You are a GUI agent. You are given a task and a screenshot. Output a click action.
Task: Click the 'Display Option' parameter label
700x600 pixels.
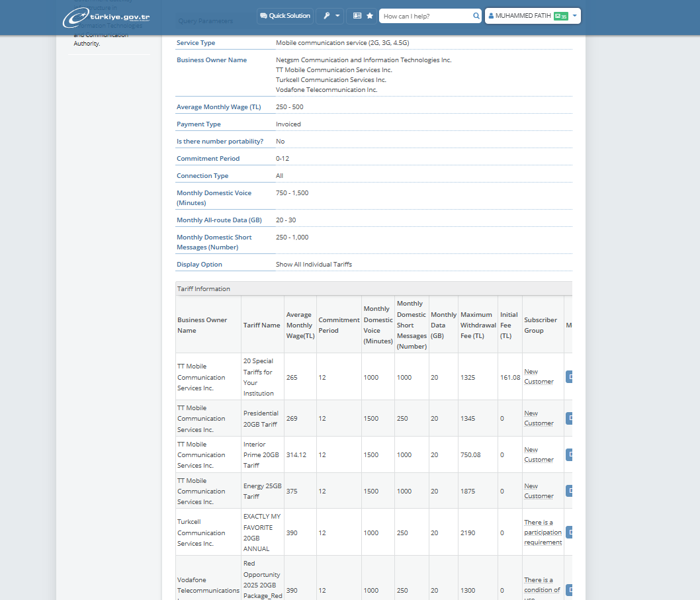(200, 265)
